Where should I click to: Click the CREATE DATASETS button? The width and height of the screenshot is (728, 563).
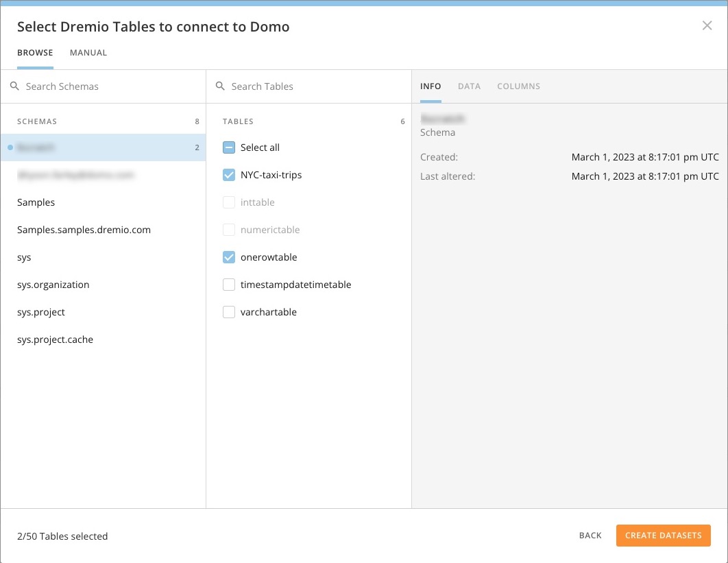pyautogui.click(x=663, y=536)
